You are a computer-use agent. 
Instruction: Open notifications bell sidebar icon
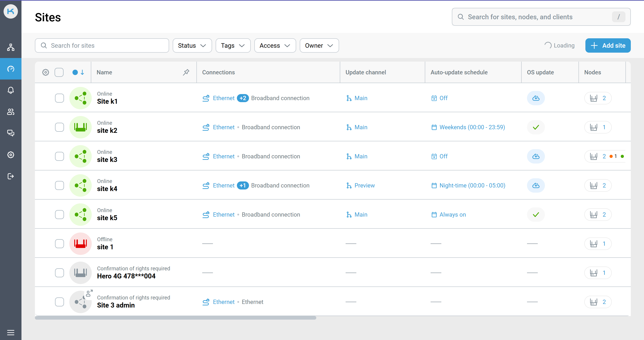pos(11,90)
